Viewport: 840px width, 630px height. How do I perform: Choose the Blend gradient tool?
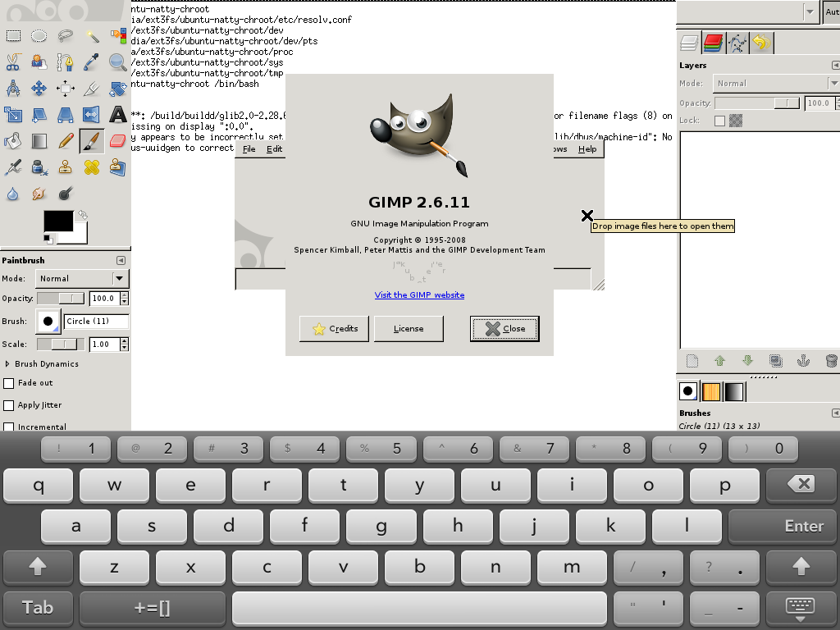coord(39,141)
